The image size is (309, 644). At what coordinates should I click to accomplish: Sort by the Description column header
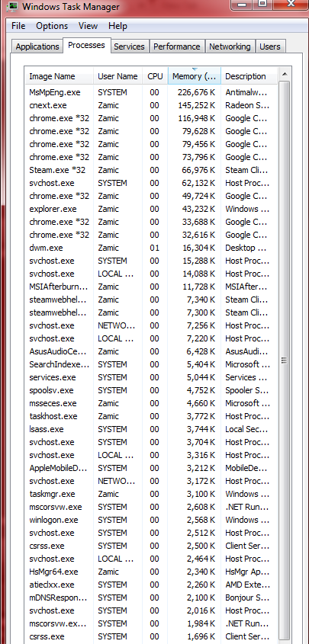[249, 76]
